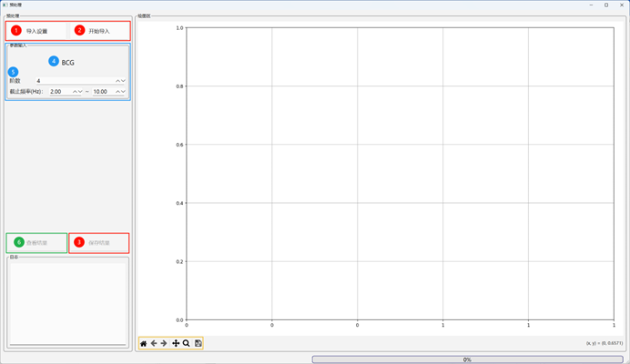The image size is (630, 364).
Task: Decrease the 10.00 upper cutoff frequency
Action: coord(123,92)
